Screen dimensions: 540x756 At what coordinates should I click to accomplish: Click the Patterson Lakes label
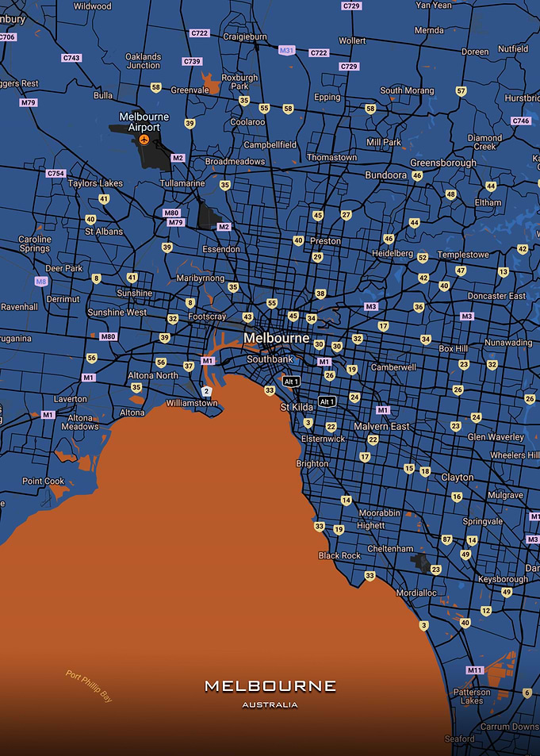(x=472, y=697)
